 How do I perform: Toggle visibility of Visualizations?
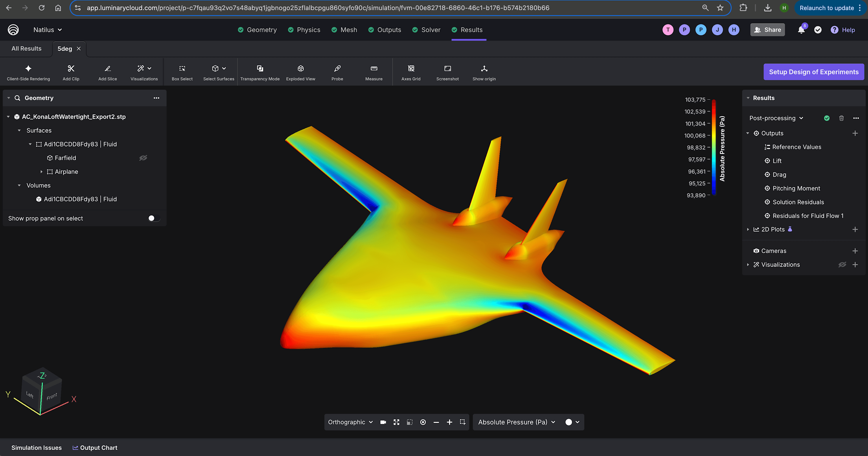pos(842,265)
